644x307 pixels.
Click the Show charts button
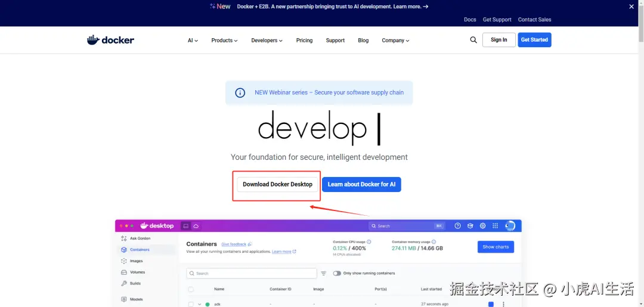[496, 247]
